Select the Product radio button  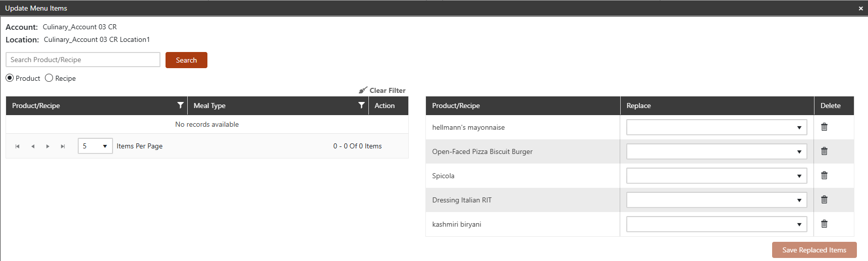click(10, 78)
